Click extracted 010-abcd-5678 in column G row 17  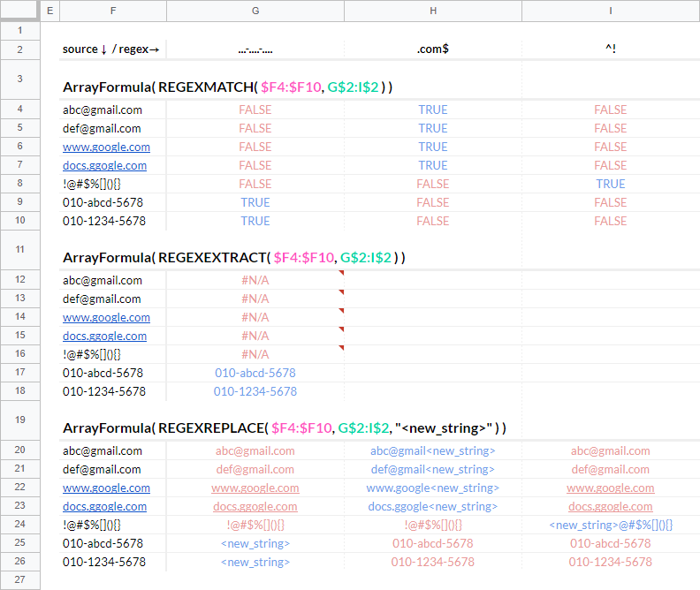[255, 373]
